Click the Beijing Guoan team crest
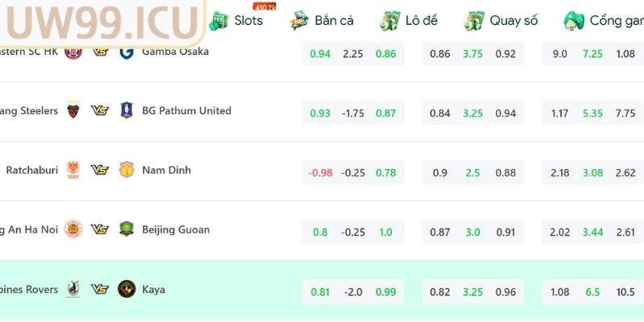644x322 pixels. click(126, 230)
